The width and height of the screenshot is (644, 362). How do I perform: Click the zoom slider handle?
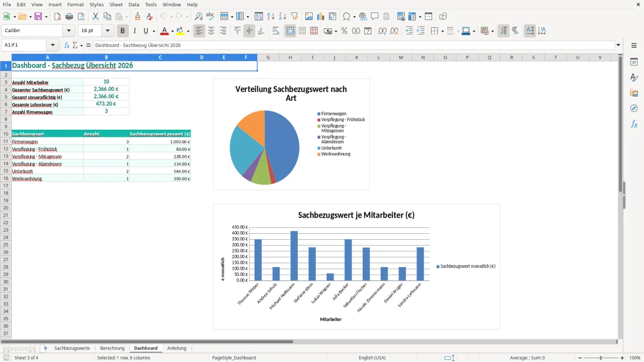(x=601, y=358)
